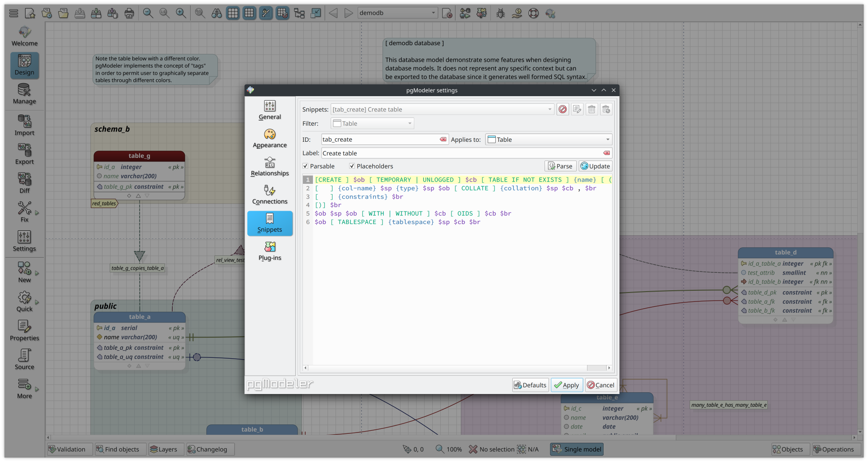The image size is (868, 462).
Task: Expand the Fix submenu arrow
Action: coord(37,213)
